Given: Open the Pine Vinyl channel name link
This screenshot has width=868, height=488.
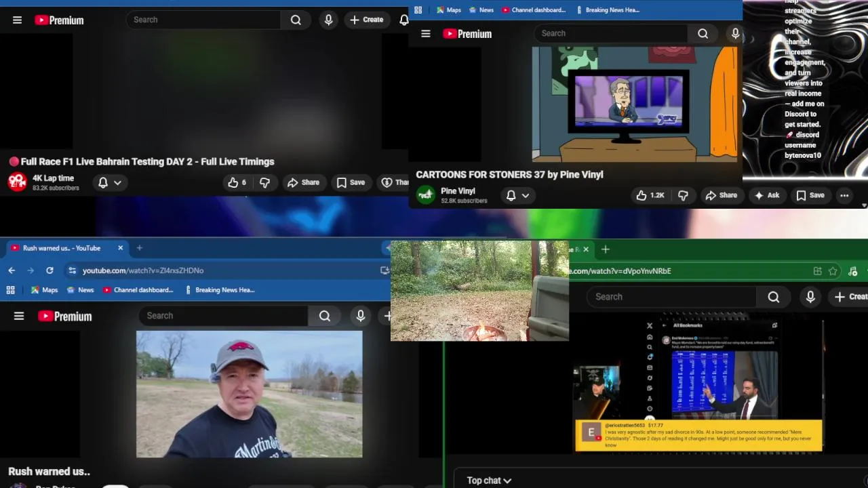Looking at the screenshot, I should [458, 191].
